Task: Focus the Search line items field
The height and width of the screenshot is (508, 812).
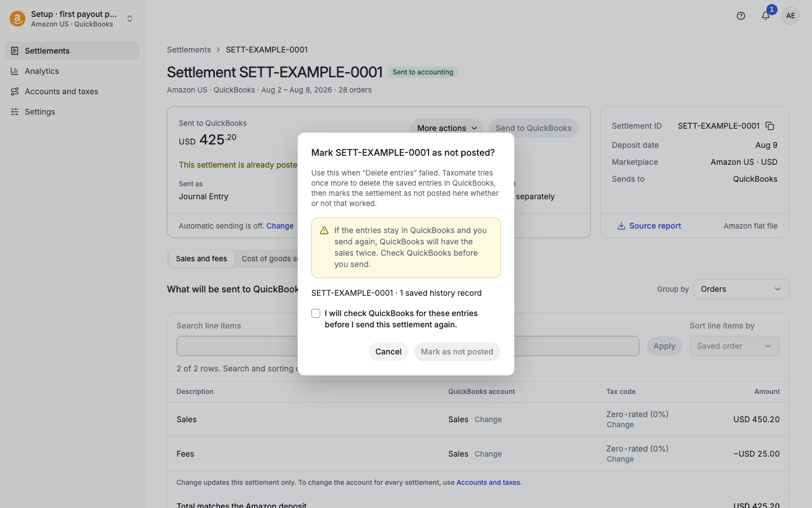Action: 408,346
